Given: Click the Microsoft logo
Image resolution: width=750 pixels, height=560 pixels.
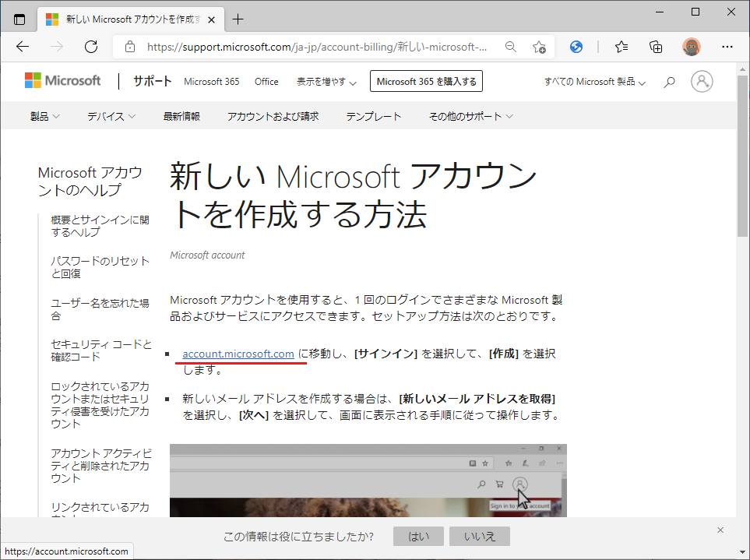Looking at the screenshot, I should pyautogui.click(x=62, y=80).
